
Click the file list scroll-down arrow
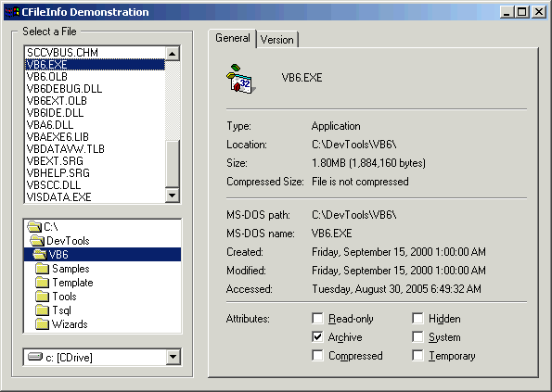173,196
